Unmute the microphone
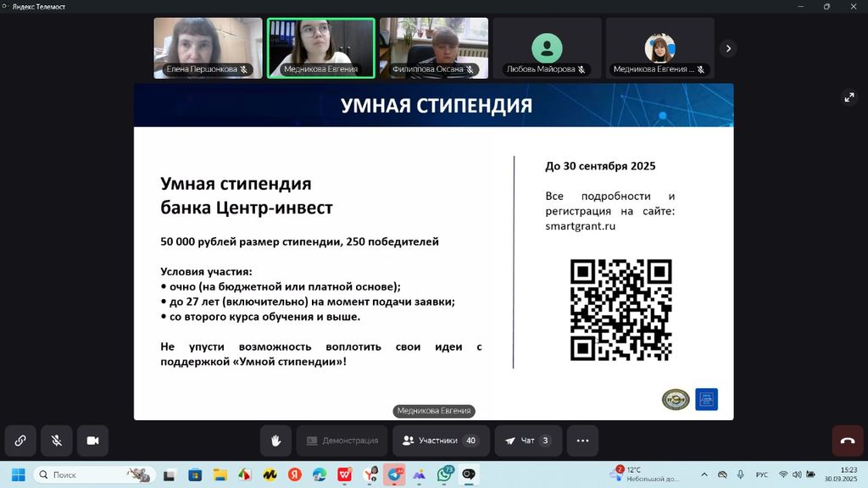This screenshot has width=868, height=488. click(x=57, y=441)
